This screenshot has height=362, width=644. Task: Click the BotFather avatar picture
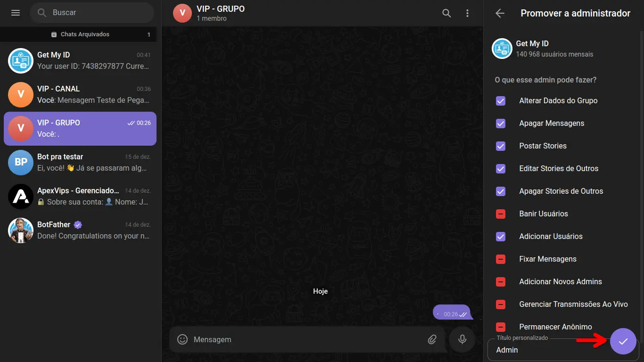click(21, 230)
